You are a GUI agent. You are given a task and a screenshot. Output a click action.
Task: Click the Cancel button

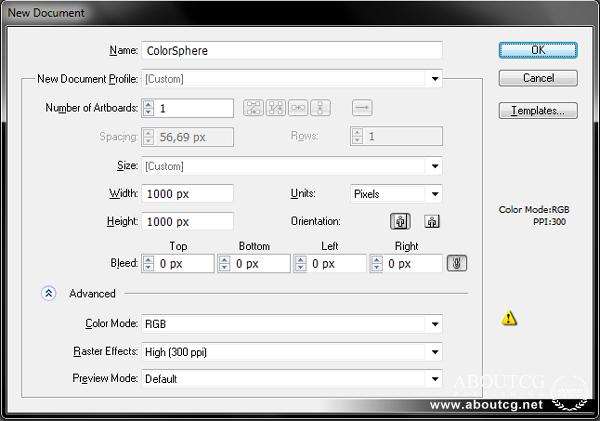click(x=537, y=78)
